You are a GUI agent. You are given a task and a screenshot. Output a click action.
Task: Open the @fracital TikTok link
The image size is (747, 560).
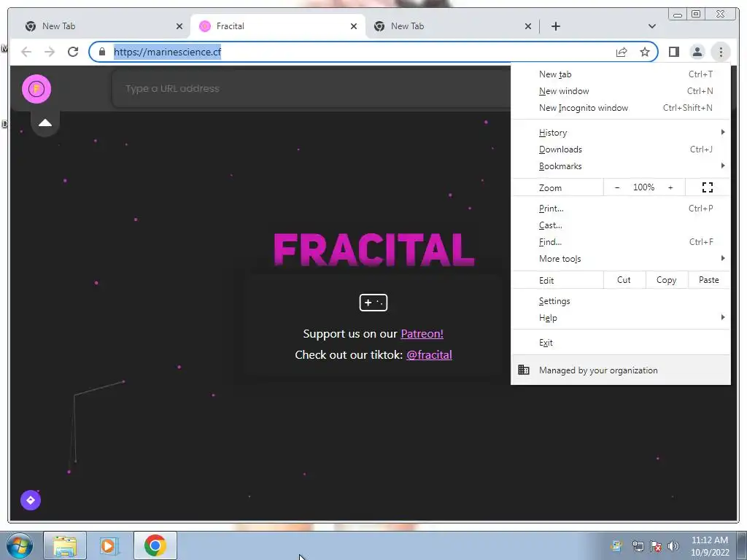429,355
